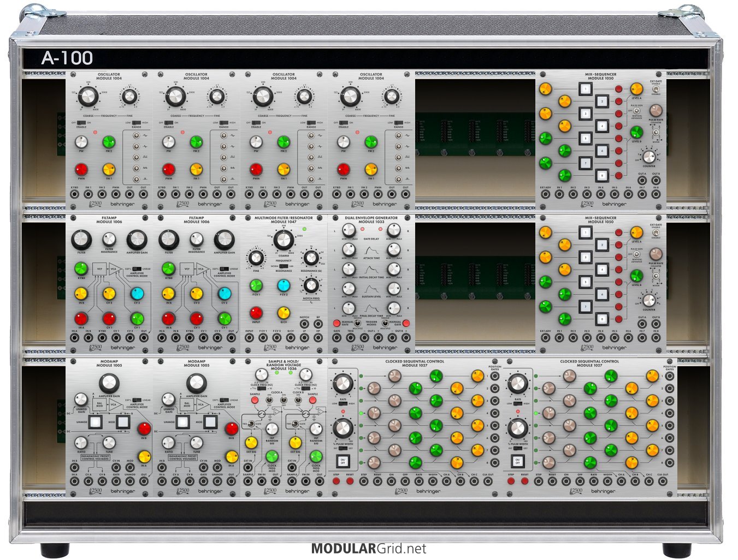The width and height of the screenshot is (738, 560).
Task: Select the cyan CV 2 knob on left Filtamp 1006
Action: 137,294
